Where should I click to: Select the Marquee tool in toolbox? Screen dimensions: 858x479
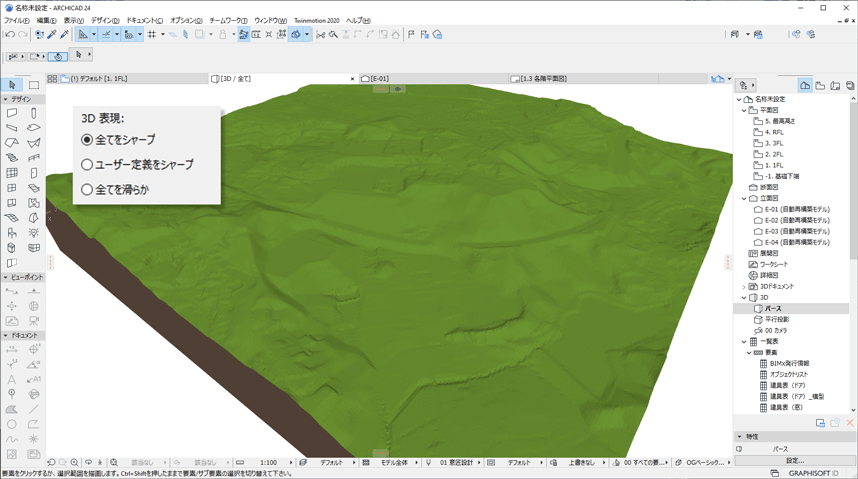pos(34,85)
